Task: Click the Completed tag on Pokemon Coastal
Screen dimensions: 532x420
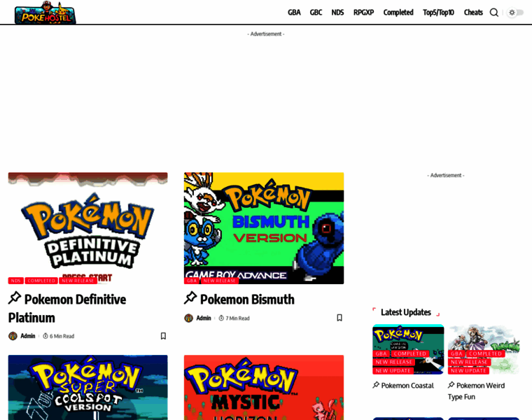Action: coord(410,353)
